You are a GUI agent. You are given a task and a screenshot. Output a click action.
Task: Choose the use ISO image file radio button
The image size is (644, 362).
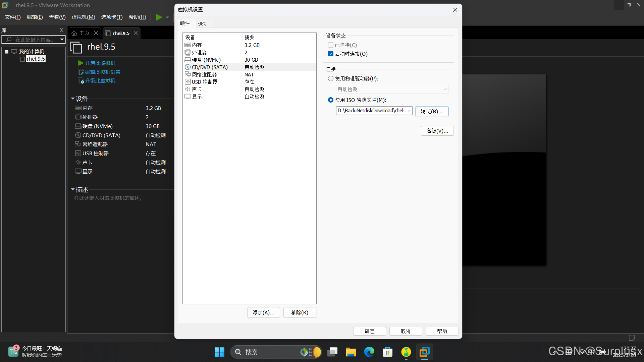point(331,100)
